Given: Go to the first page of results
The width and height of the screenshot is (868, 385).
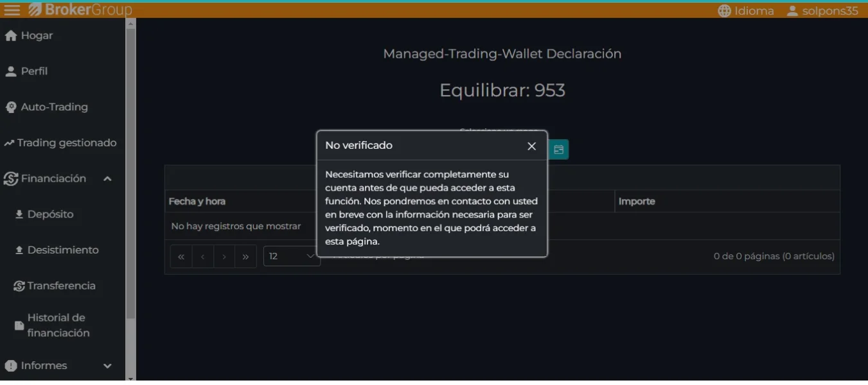Looking at the screenshot, I should tap(181, 257).
